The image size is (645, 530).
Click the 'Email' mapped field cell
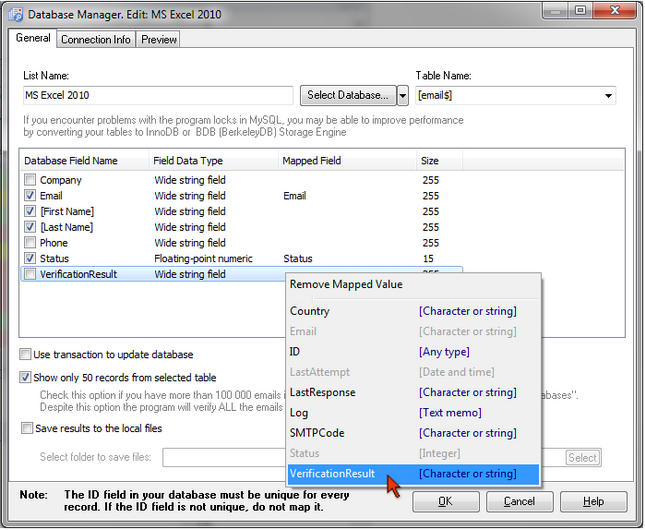coord(295,196)
